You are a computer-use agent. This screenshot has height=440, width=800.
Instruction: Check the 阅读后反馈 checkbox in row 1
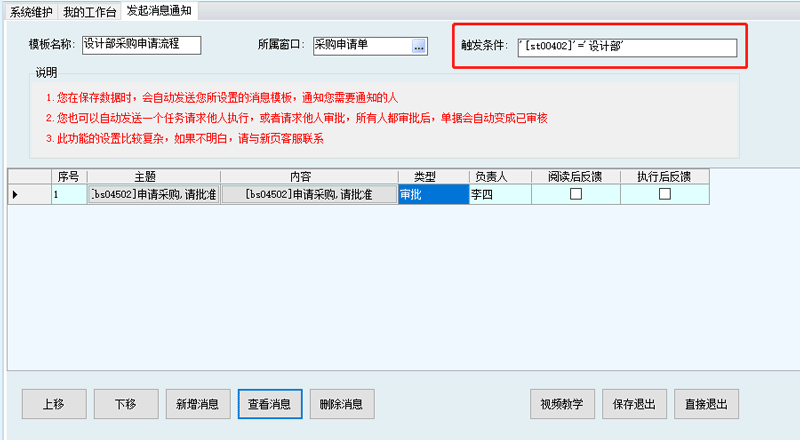click(x=575, y=195)
